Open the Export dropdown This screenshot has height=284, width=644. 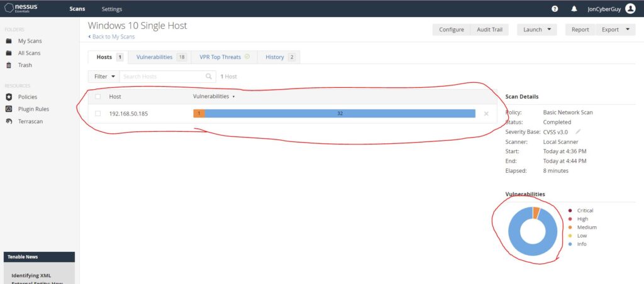click(x=615, y=30)
